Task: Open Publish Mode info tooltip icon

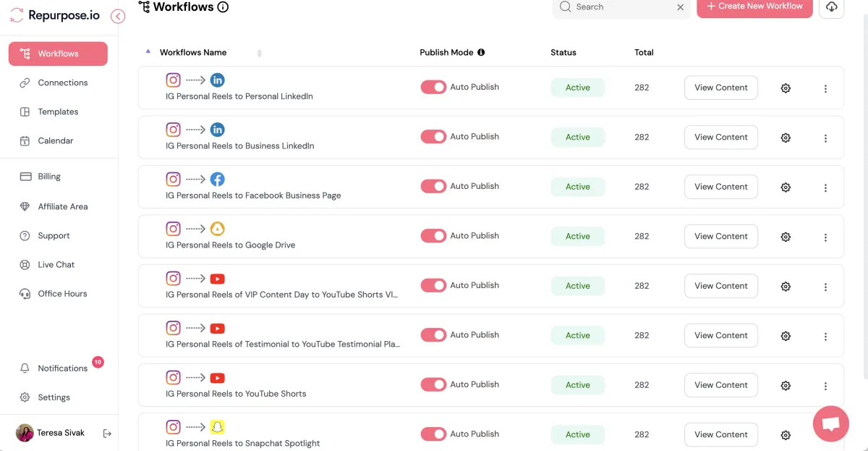Action: pyautogui.click(x=481, y=52)
